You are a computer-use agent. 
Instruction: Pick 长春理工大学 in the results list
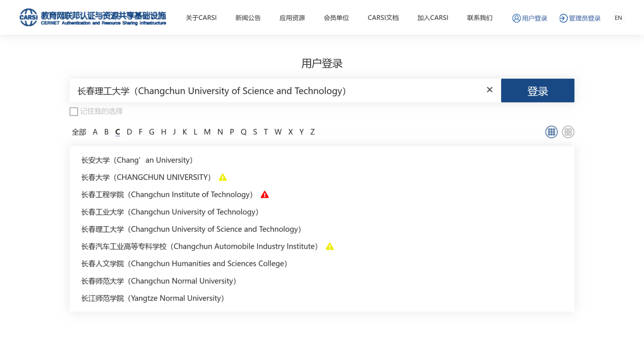click(x=192, y=229)
